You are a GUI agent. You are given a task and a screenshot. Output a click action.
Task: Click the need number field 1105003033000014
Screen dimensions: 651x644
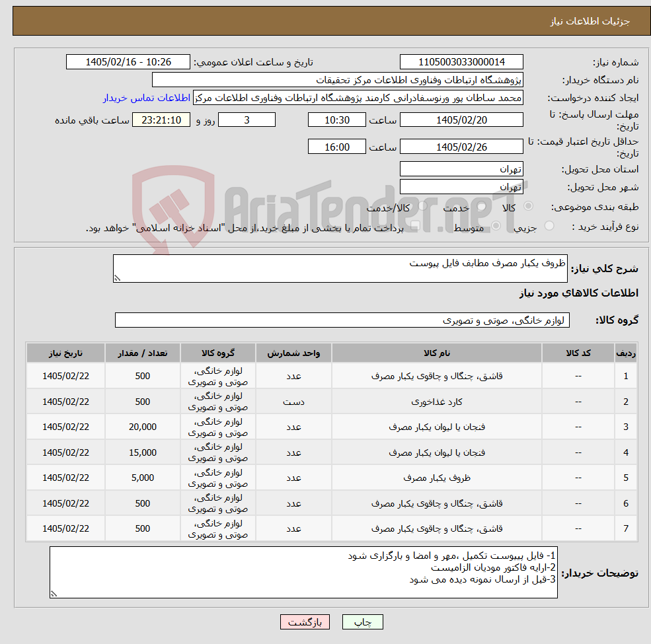(x=461, y=62)
